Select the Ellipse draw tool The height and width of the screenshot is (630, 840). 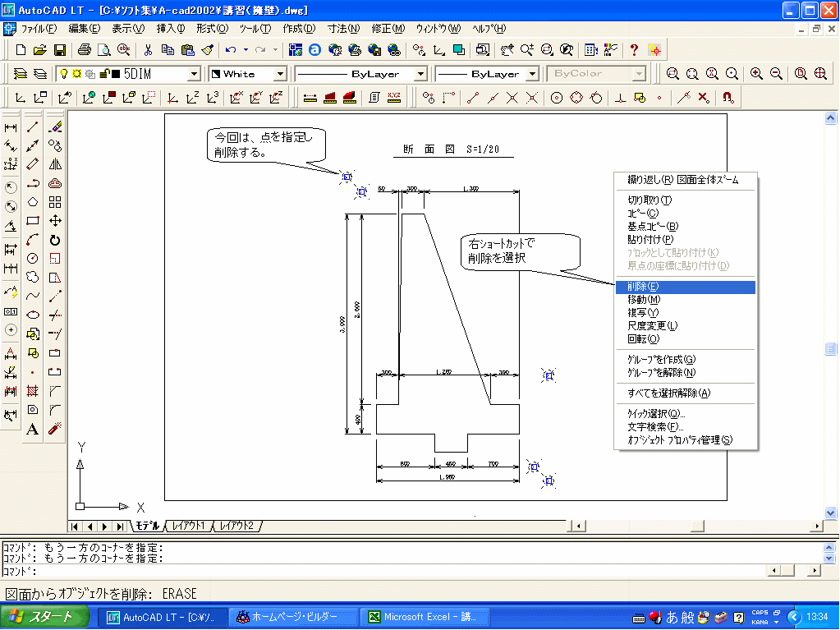click(x=33, y=315)
